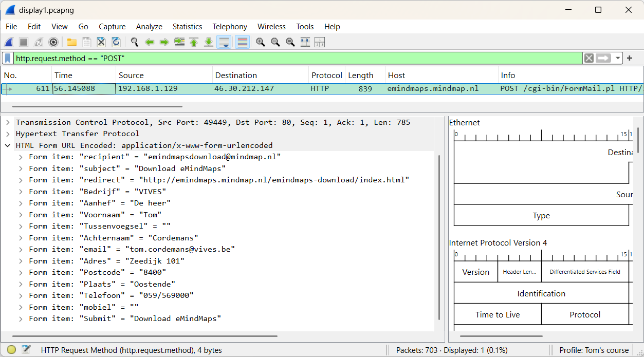Click the reset layout toolbar icon
Screen dimensions: 644x357
pyautogui.click(x=320, y=42)
